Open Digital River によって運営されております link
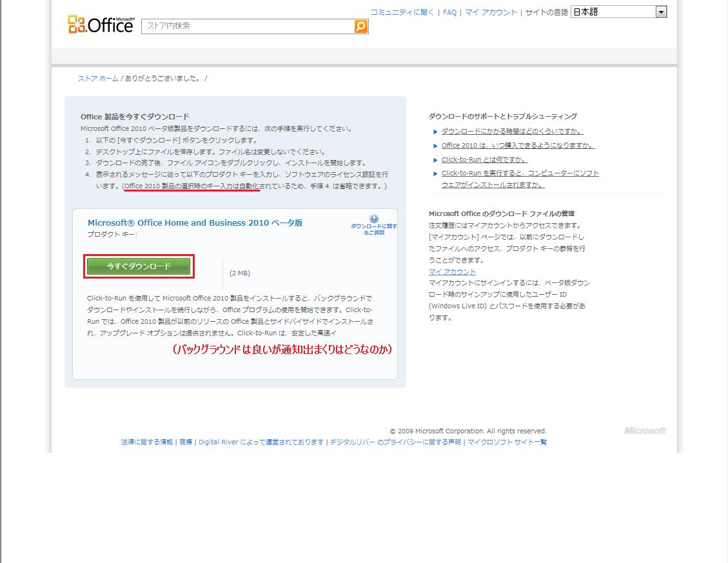The image size is (728, 563). pos(261,442)
